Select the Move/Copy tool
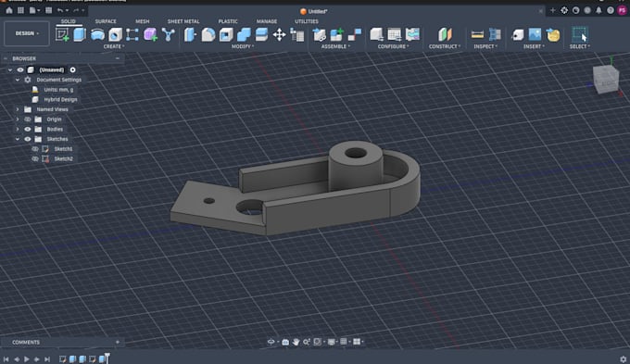 [x=279, y=34]
